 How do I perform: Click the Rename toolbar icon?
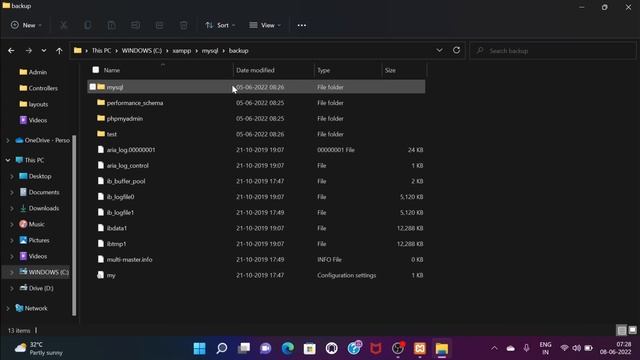[136, 25]
